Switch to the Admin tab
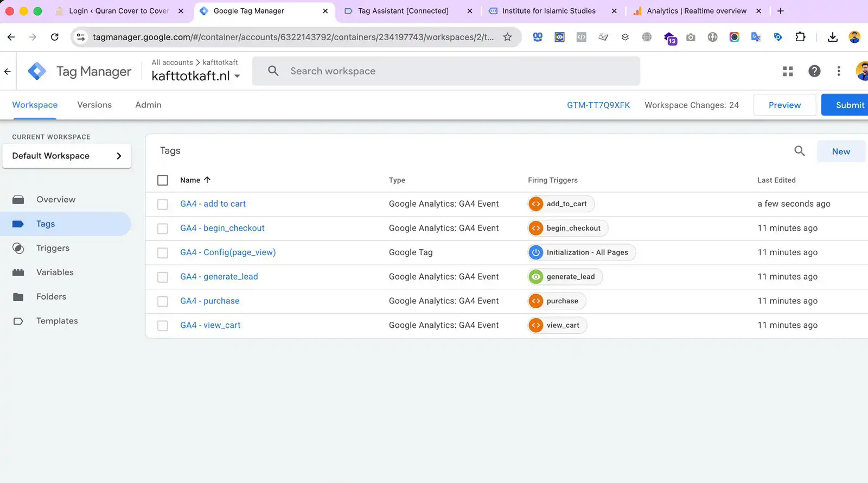Image resolution: width=868 pixels, height=483 pixels. tap(148, 105)
